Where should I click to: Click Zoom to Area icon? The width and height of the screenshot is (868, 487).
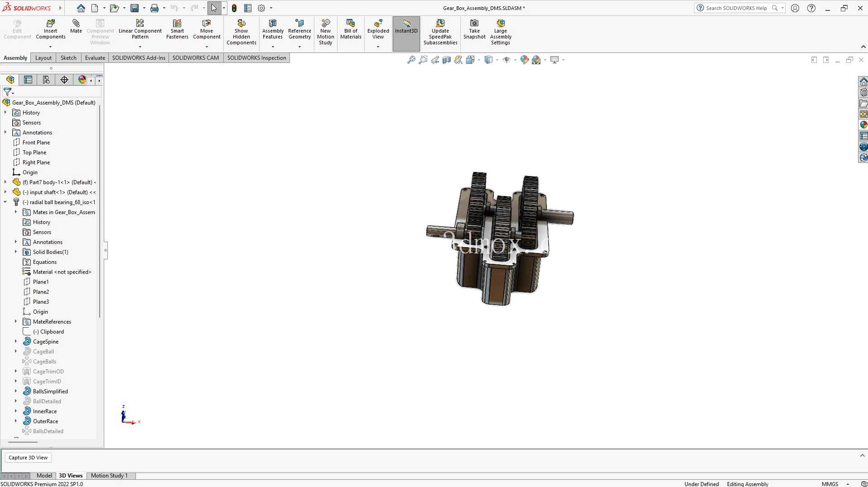(423, 60)
